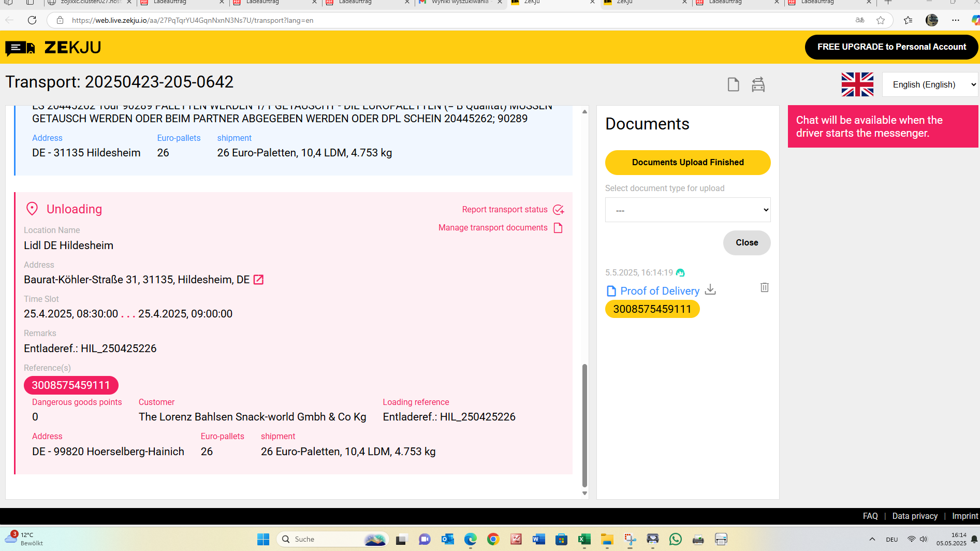
Task: View site information lock icon
Action: tap(60, 20)
